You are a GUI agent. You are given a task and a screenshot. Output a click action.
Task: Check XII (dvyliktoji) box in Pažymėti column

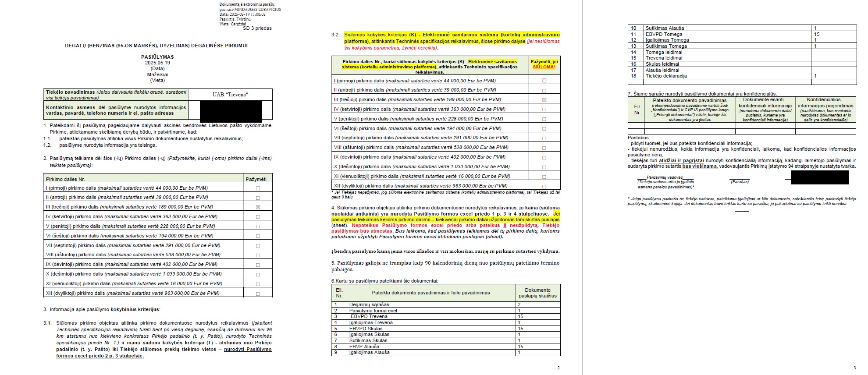258,294
